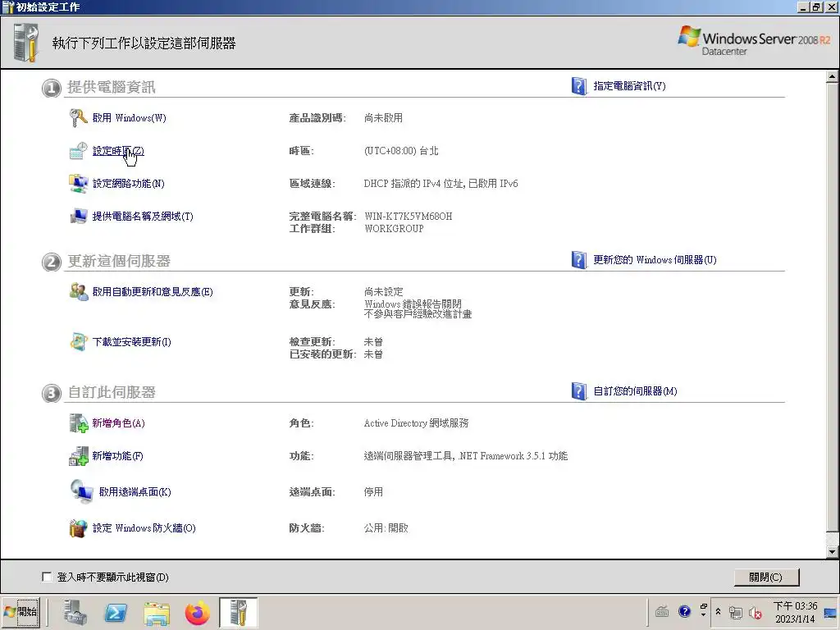Screen dimensions: 840x630
Task: Click the WORKGROUP value text
Action: (x=394, y=229)
